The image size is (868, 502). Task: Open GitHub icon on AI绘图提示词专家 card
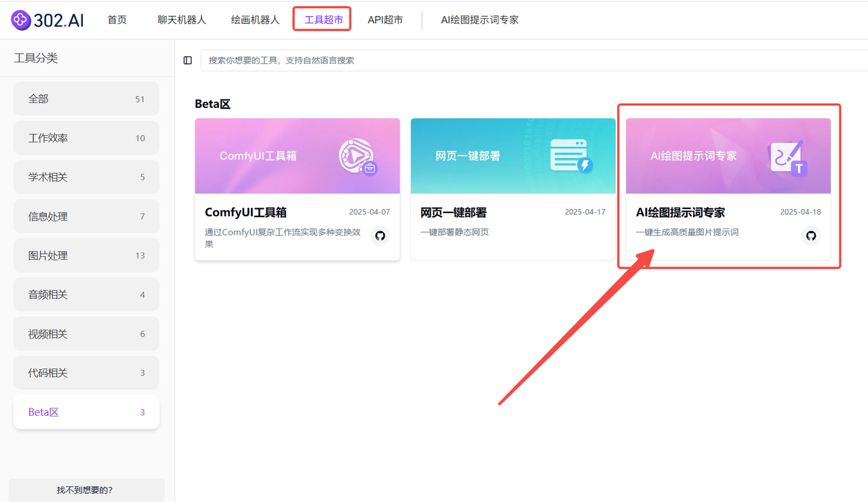[811, 235]
